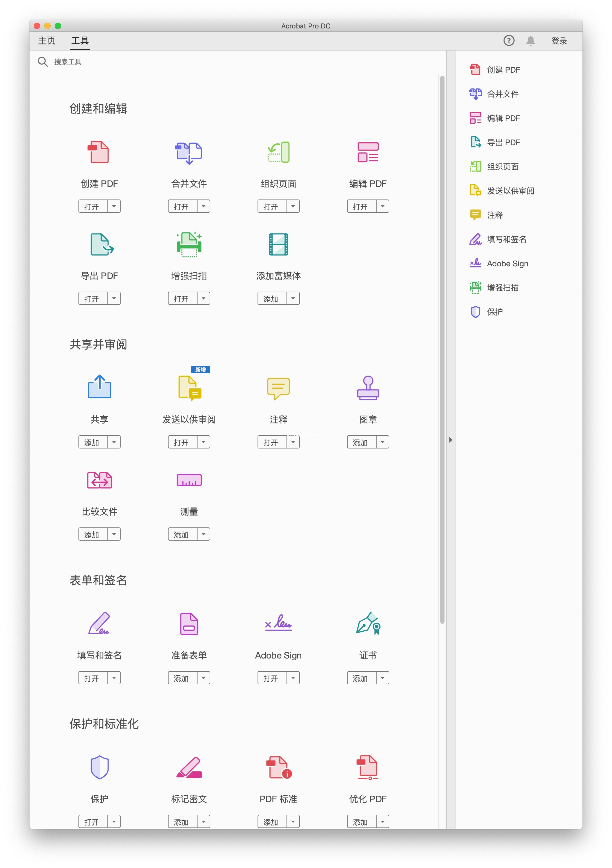
Task: Open 合并文件 shortcut in right sidebar
Action: pyautogui.click(x=494, y=94)
